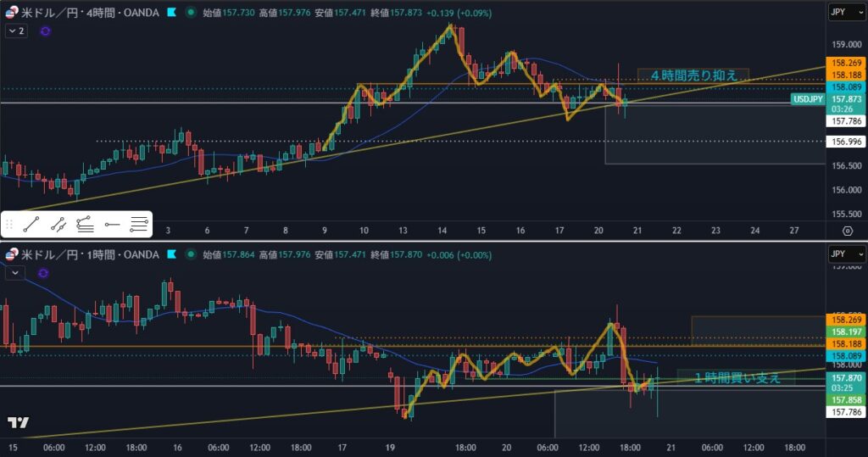The image size is (868, 457).
Task: Choose the third multi-line tool in drawing toolbar
Action: click(85, 225)
